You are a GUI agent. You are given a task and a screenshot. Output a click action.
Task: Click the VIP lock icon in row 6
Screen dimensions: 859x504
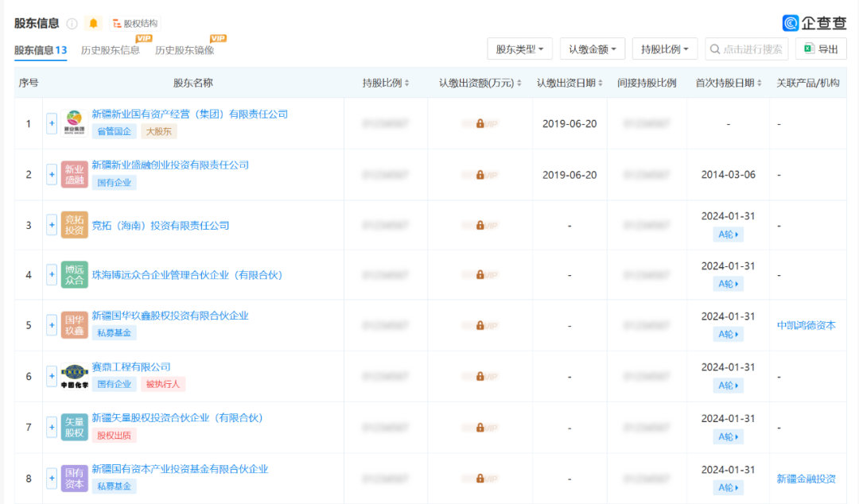click(480, 376)
